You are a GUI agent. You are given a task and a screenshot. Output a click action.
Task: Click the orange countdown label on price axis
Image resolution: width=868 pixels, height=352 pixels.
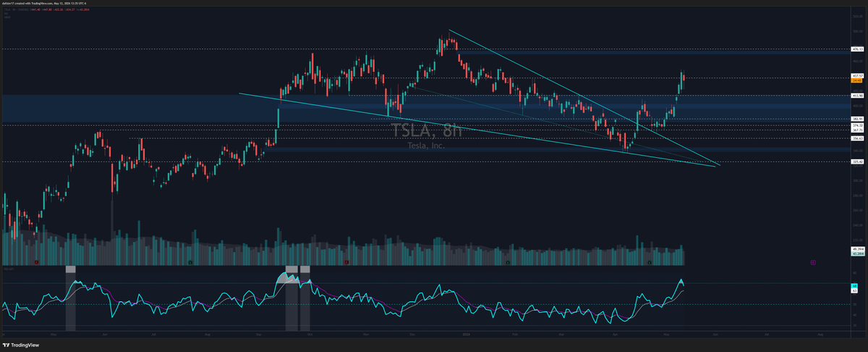coord(858,80)
